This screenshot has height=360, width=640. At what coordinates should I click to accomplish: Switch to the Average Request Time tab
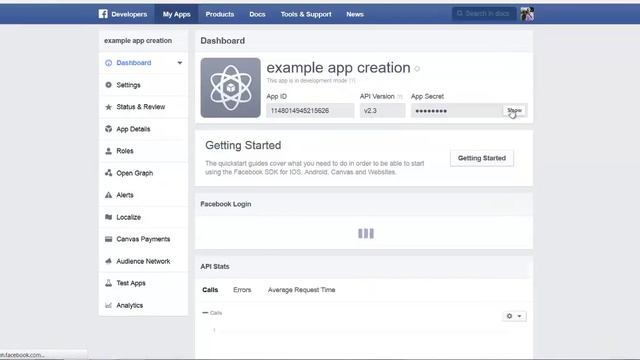tap(302, 290)
